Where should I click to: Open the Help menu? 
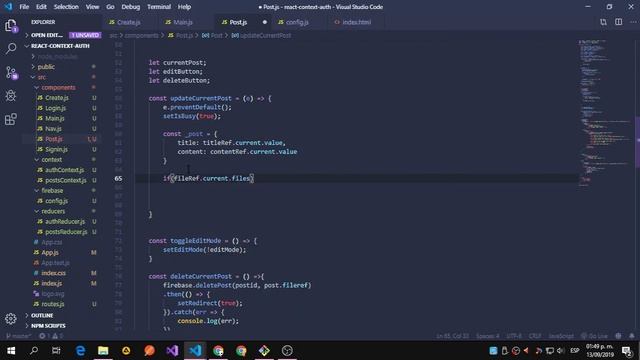[184, 7]
